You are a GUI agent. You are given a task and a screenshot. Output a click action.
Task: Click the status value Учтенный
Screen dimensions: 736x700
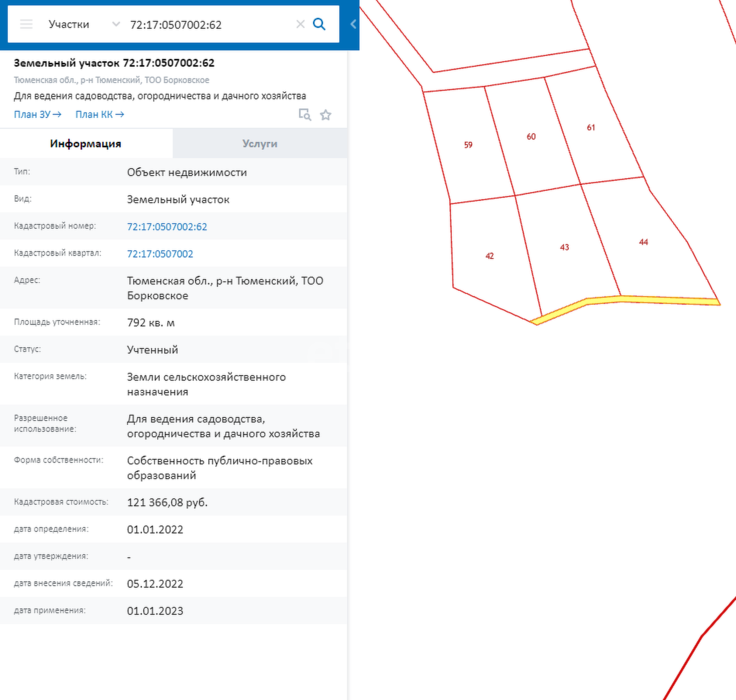[152, 349]
